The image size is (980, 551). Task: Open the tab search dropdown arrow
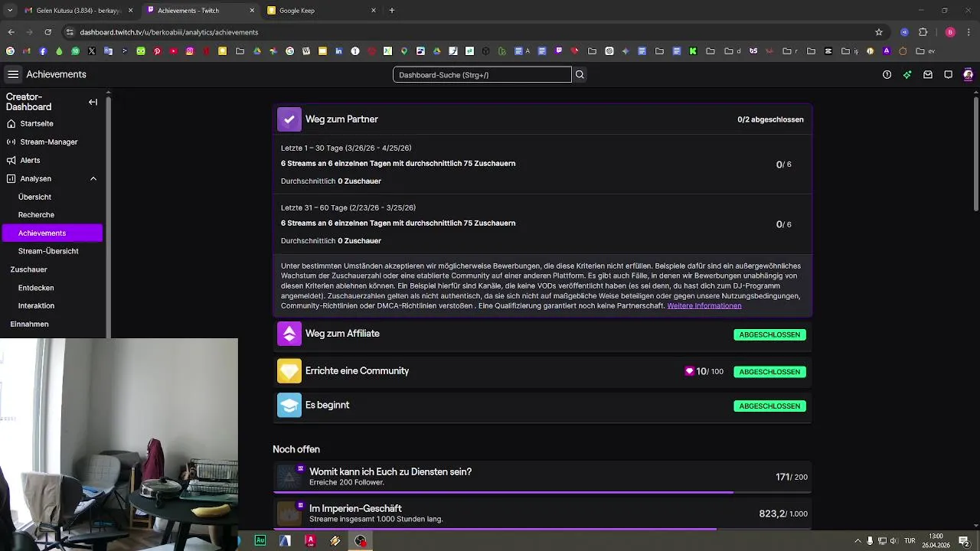(x=9, y=11)
